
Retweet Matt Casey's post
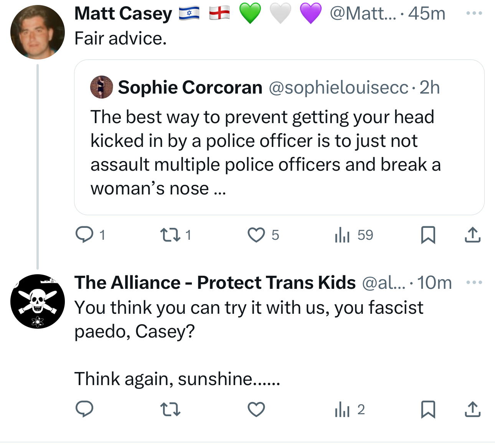170,235
